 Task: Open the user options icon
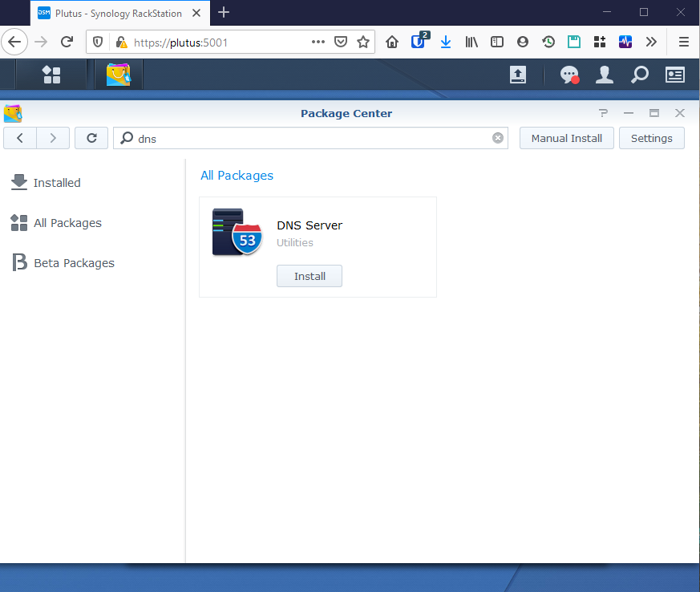point(605,75)
